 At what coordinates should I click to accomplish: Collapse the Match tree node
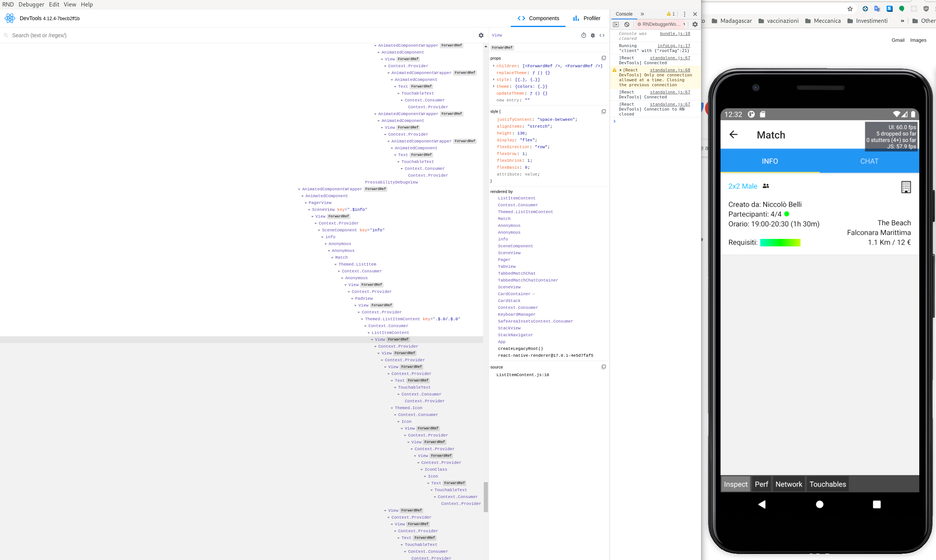tap(333, 258)
